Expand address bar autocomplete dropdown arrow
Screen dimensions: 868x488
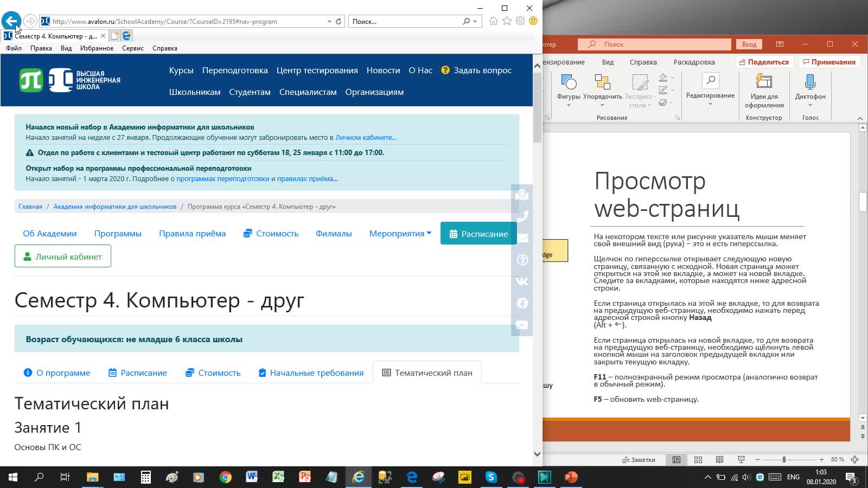tap(329, 22)
